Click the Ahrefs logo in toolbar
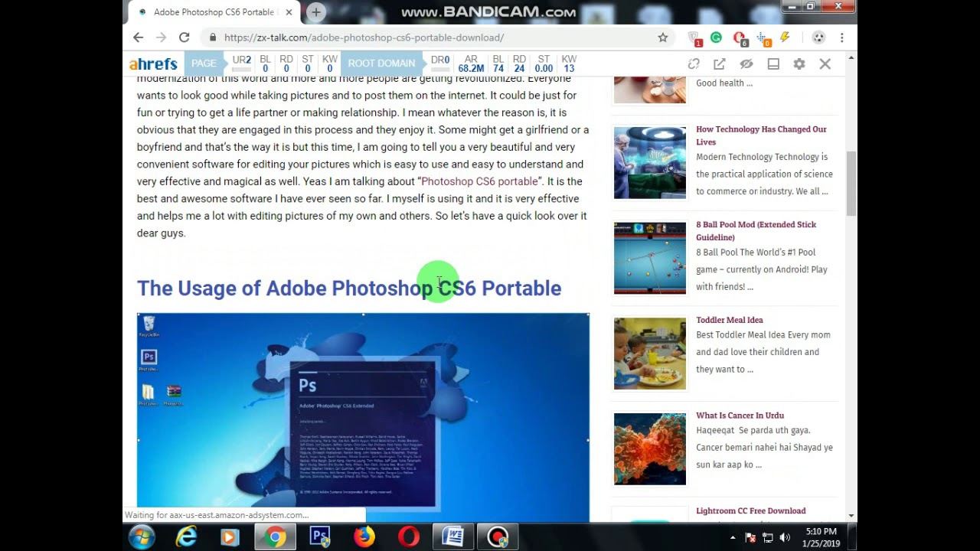This screenshot has height=551, width=980. (153, 64)
